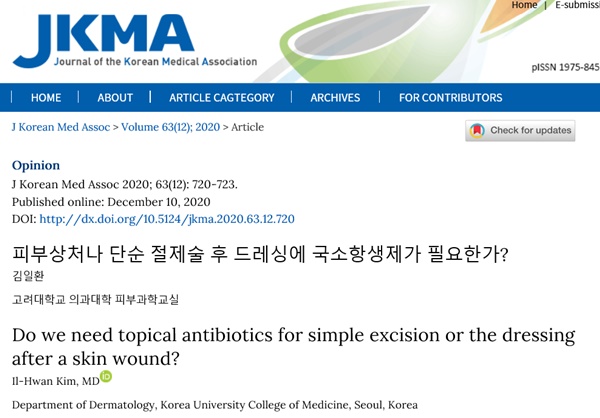Open the E-submission link in the header

coord(577,5)
